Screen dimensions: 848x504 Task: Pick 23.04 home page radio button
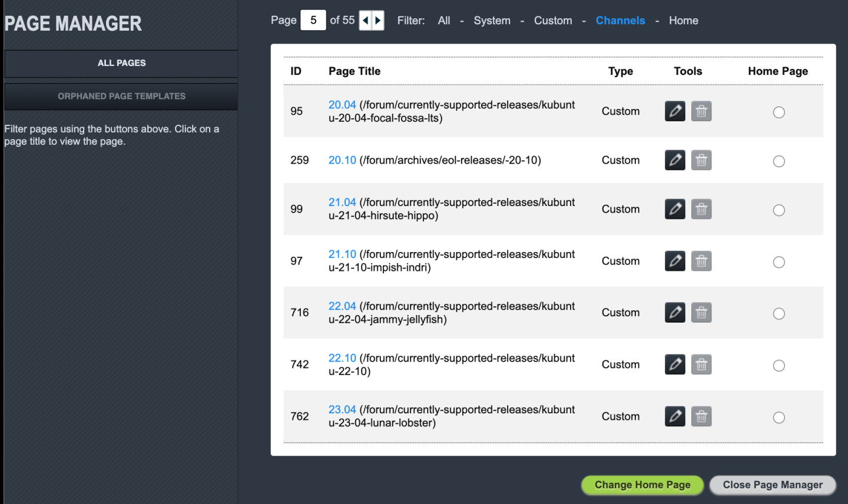pos(779,417)
